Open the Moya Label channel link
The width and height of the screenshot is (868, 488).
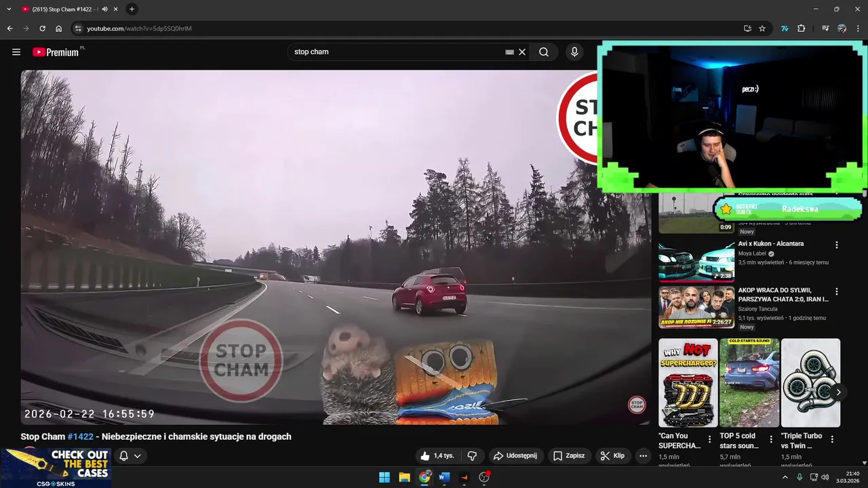click(x=752, y=253)
